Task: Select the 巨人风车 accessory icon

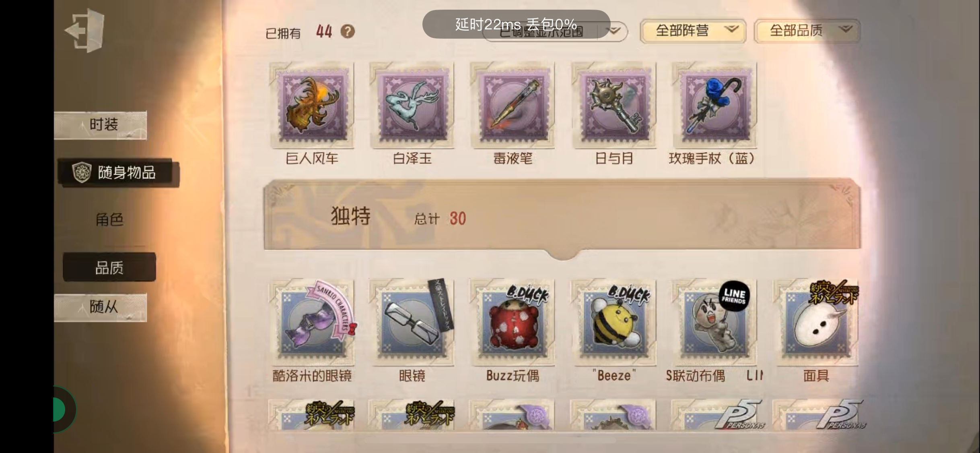Action: [312, 105]
